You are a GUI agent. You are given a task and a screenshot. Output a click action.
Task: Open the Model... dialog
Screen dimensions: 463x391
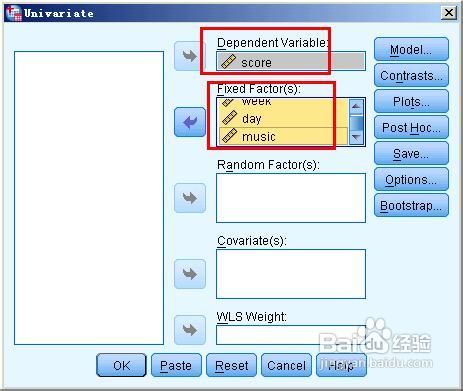click(411, 50)
